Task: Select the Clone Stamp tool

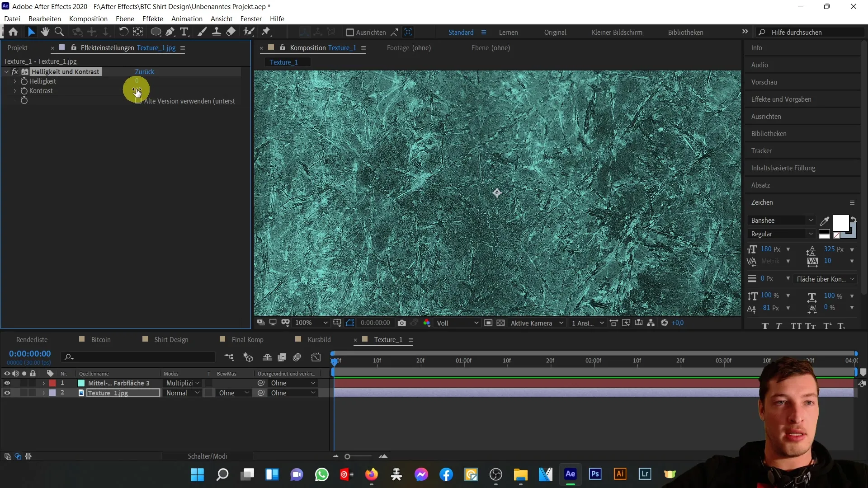Action: (217, 32)
